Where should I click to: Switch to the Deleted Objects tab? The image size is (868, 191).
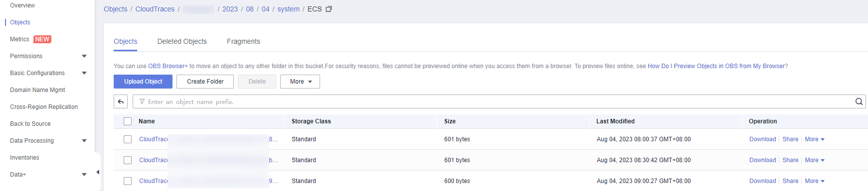(x=182, y=41)
